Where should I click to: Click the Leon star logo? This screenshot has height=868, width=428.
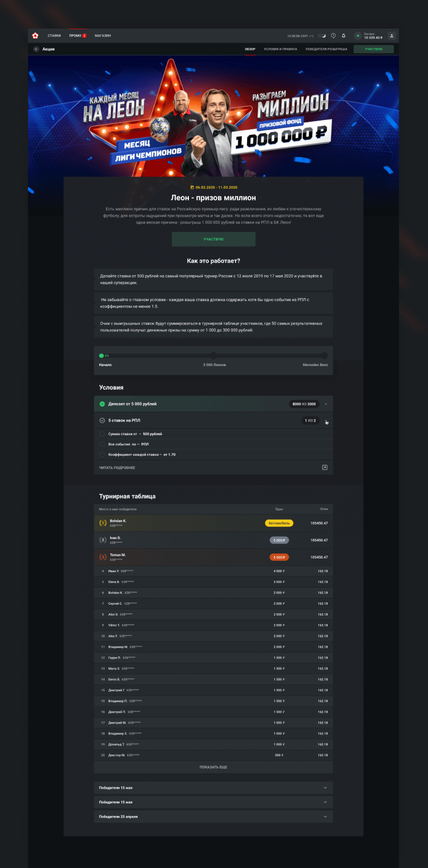pyautogui.click(x=35, y=35)
